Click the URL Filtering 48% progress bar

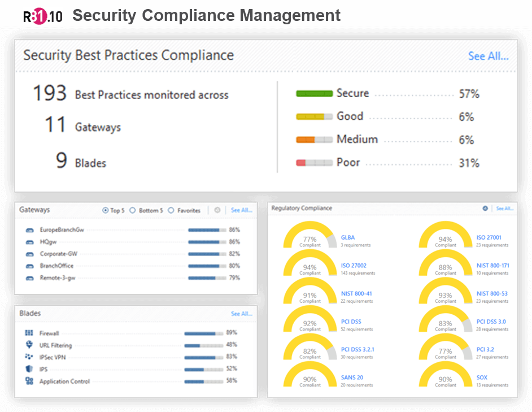pos(203,346)
